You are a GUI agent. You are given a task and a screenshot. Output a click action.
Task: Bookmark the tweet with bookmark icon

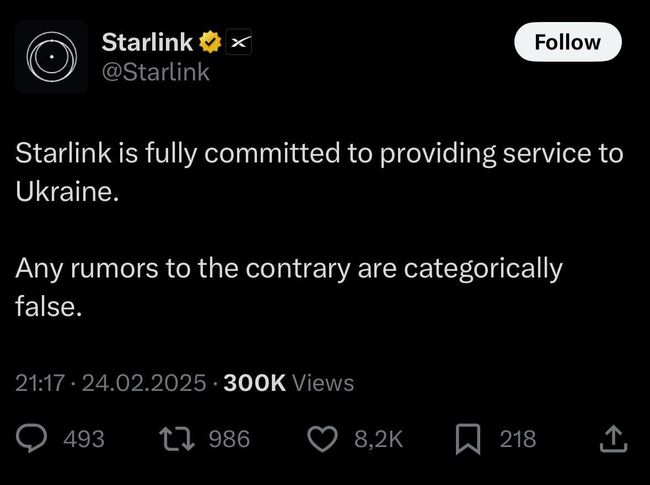pos(468,438)
